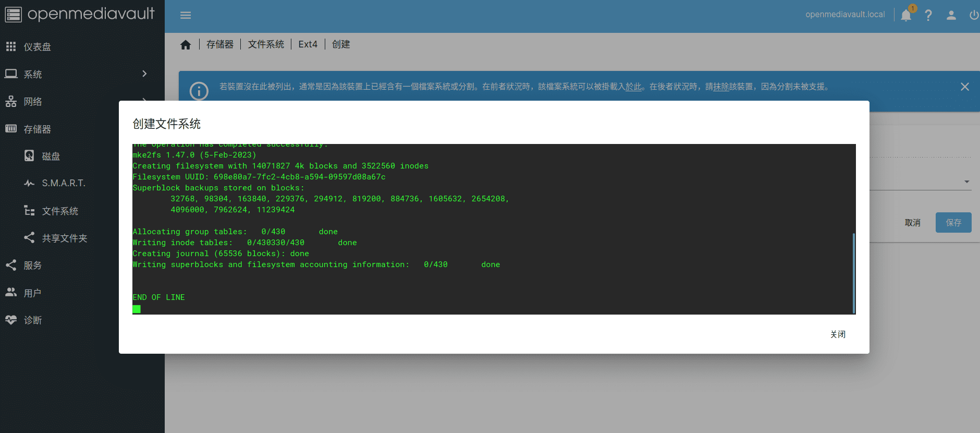This screenshot has height=433, width=980.
Task: Open the S.M.A.R.T. page
Action: pyautogui.click(x=63, y=183)
